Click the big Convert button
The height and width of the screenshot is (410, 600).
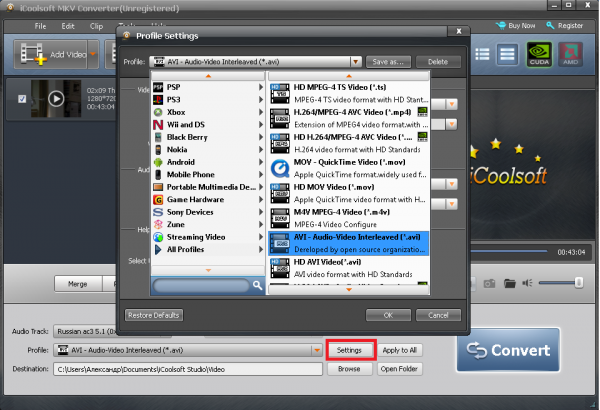508,350
